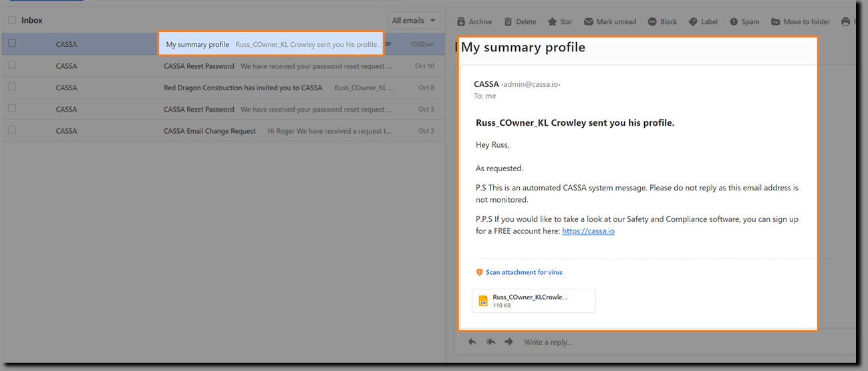
Task: Mark the email as unread
Action: 609,21
